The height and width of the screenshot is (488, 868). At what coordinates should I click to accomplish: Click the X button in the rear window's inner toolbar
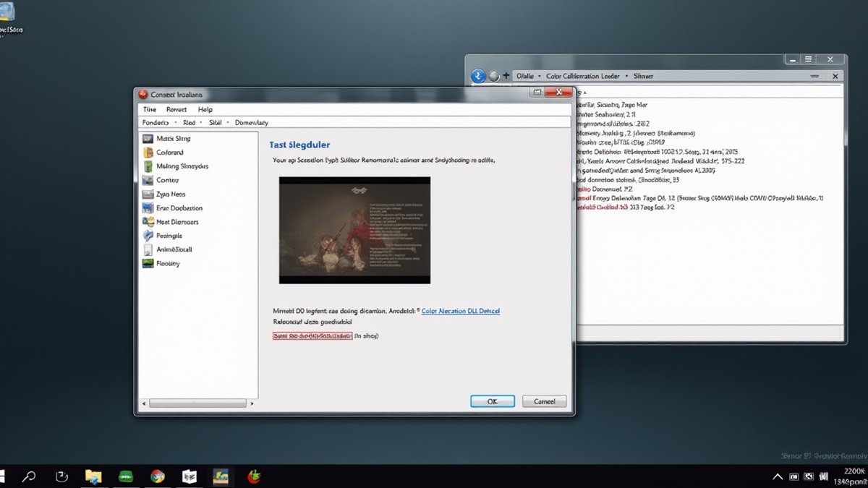pyautogui.click(x=835, y=75)
